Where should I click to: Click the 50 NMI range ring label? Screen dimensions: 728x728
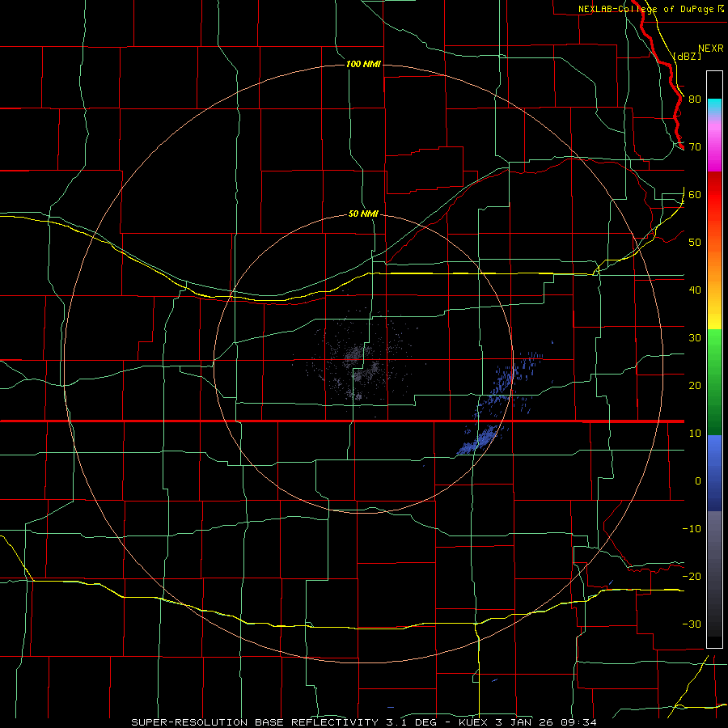(x=363, y=214)
